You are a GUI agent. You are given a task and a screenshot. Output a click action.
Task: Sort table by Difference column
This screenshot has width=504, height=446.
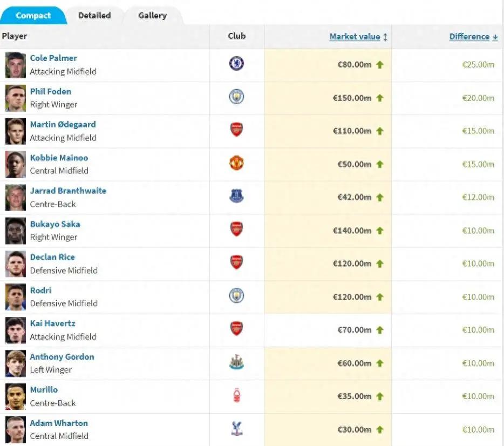point(469,37)
